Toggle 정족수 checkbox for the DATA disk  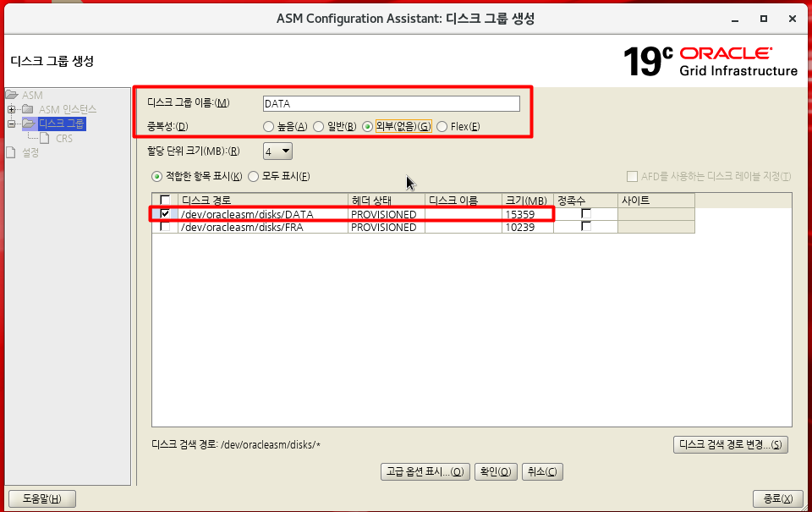[x=585, y=213]
